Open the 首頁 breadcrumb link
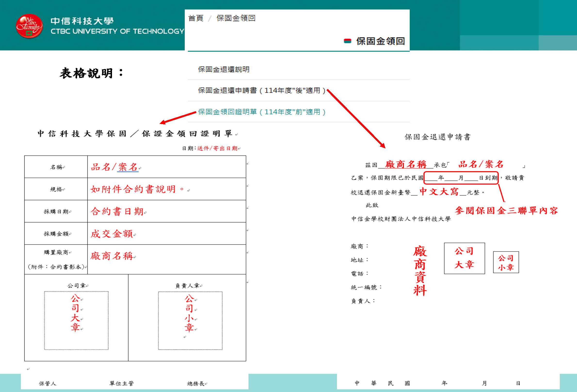This screenshot has width=577, height=392. click(196, 18)
